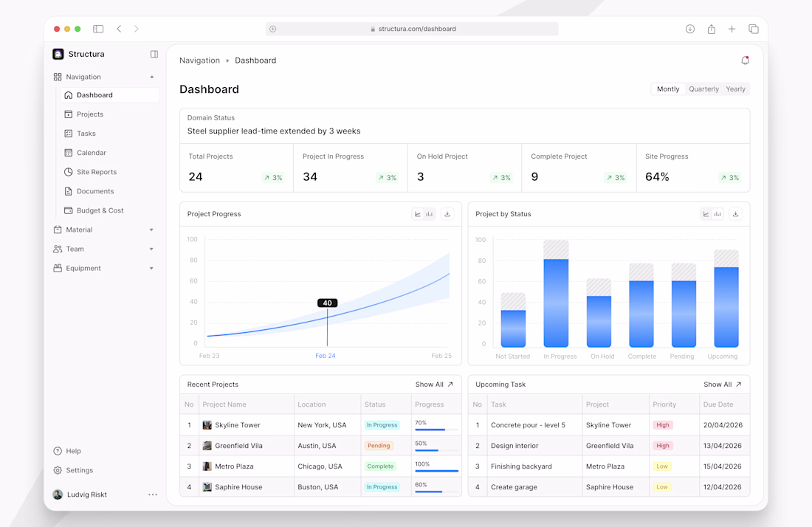Open Settings gear in sidebar
Image resolution: width=812 pixels, height=527 pixels.
[58, 470]
